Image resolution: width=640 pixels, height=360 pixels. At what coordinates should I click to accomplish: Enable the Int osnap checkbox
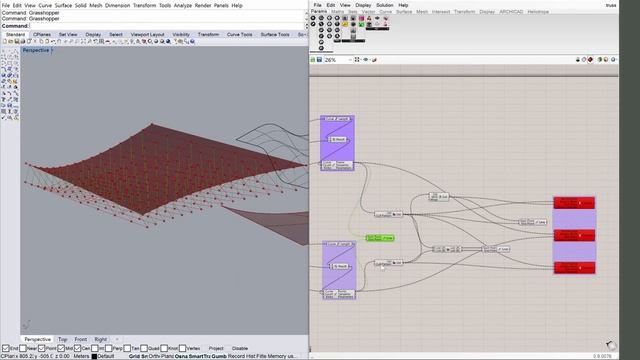pyautogui.click(x=95, y=348)
